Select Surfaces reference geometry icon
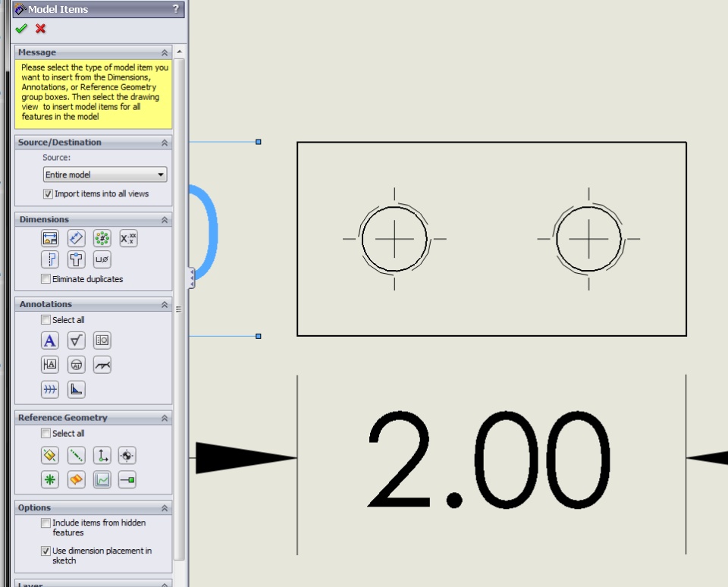728x587 pixels. (76, 480)
